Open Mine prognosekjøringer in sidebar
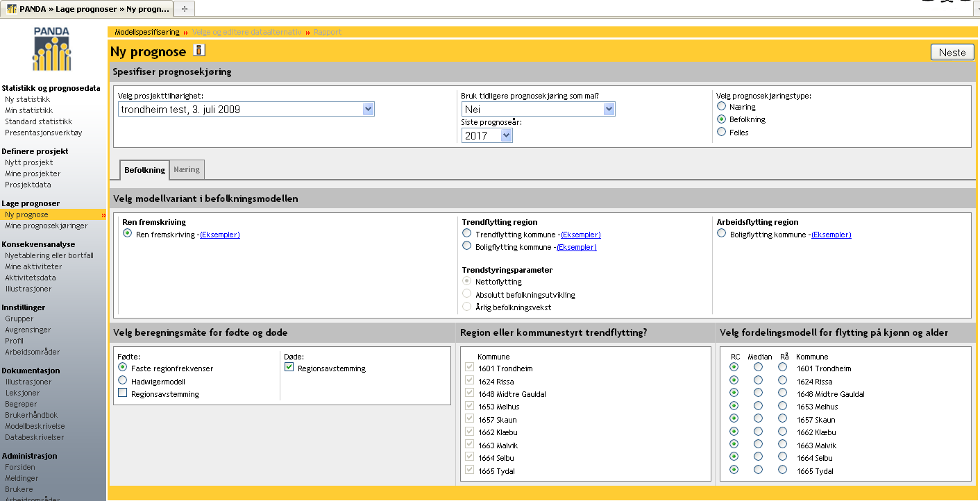Viewport: 980px width, 501px height. pos(46,226)
